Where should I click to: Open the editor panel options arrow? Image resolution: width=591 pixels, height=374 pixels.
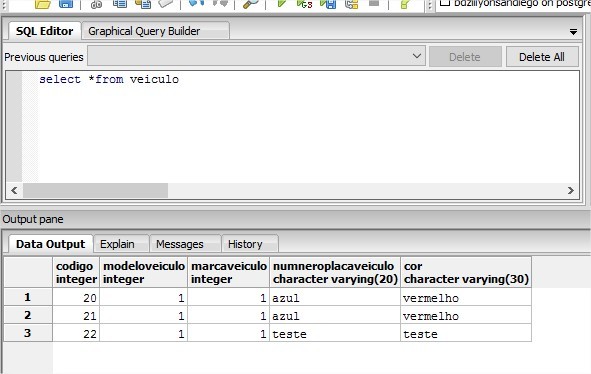coord(573,32)
